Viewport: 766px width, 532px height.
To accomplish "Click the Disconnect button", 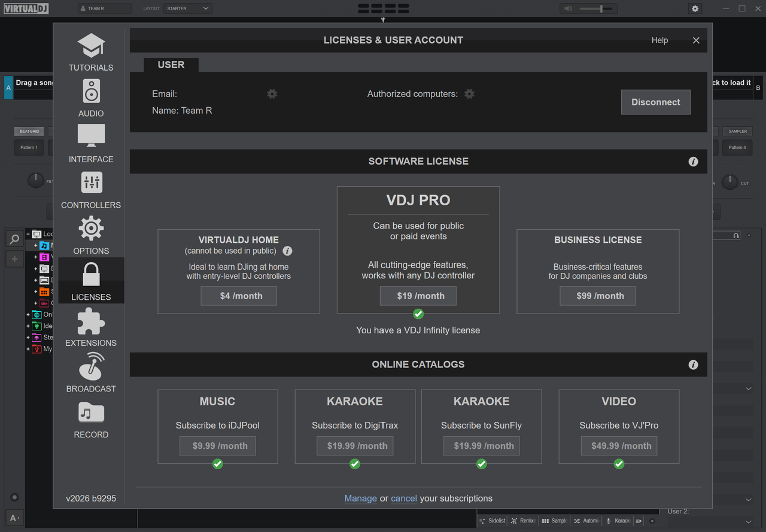I will tap(656, 102).
